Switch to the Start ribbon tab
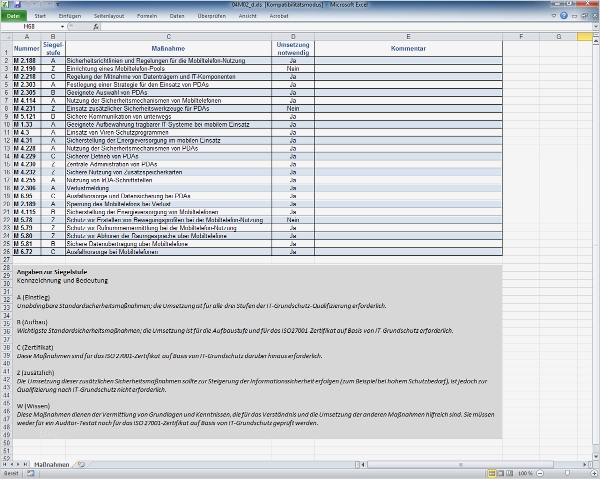This screenshot has width=600, height=479. click(x=40, y=16)
